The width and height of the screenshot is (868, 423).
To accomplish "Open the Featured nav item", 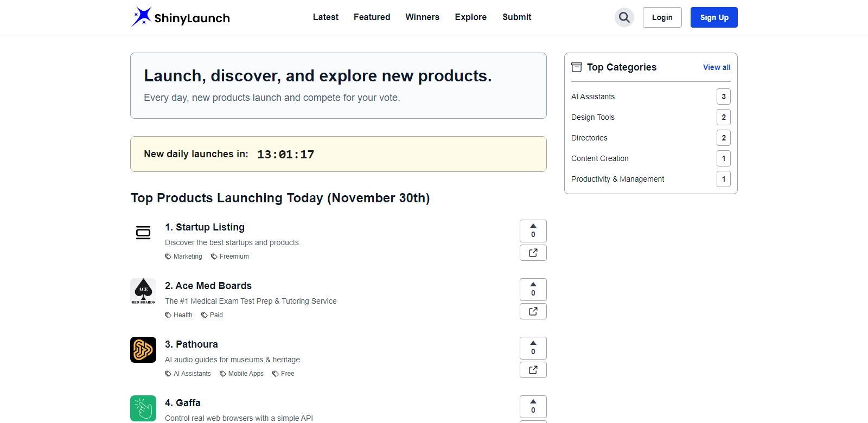I will pos(372,17).
